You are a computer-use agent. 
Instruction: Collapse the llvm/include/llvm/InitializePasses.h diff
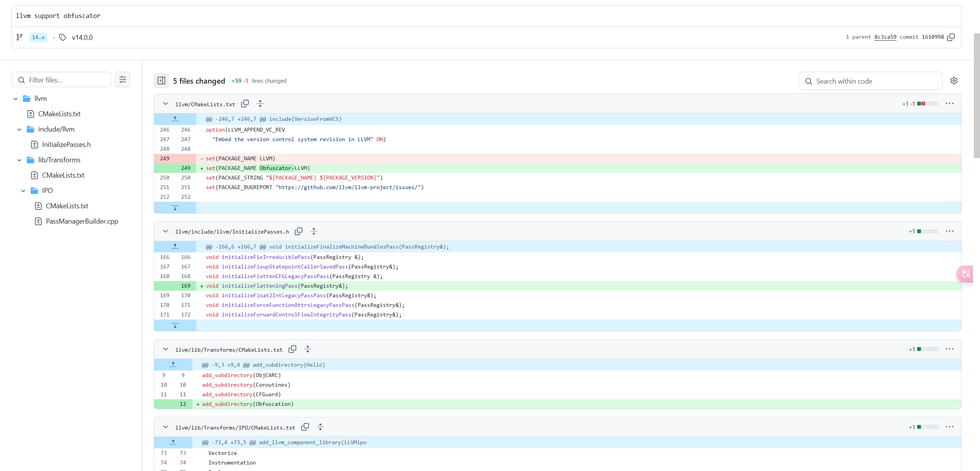pyautogui.click(x=166, y=231)
